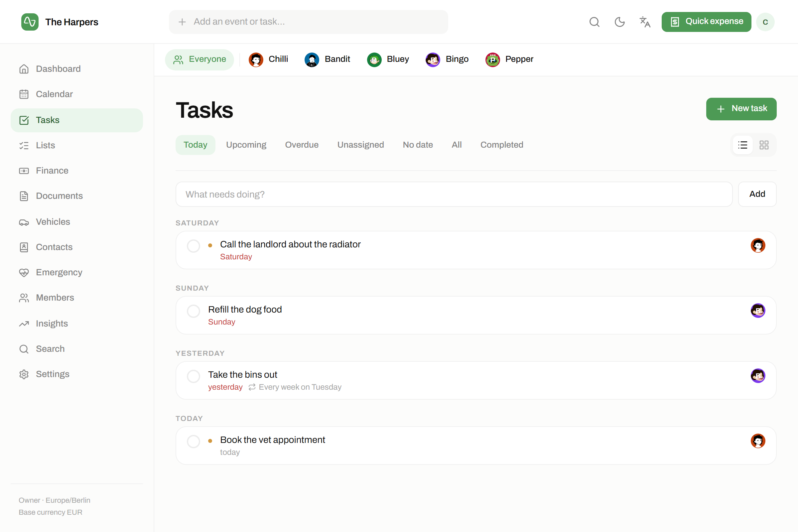Viewport: 798px width, 532px height.
Task: Check off 'Take the bins out'
Action: pos(194,376)
